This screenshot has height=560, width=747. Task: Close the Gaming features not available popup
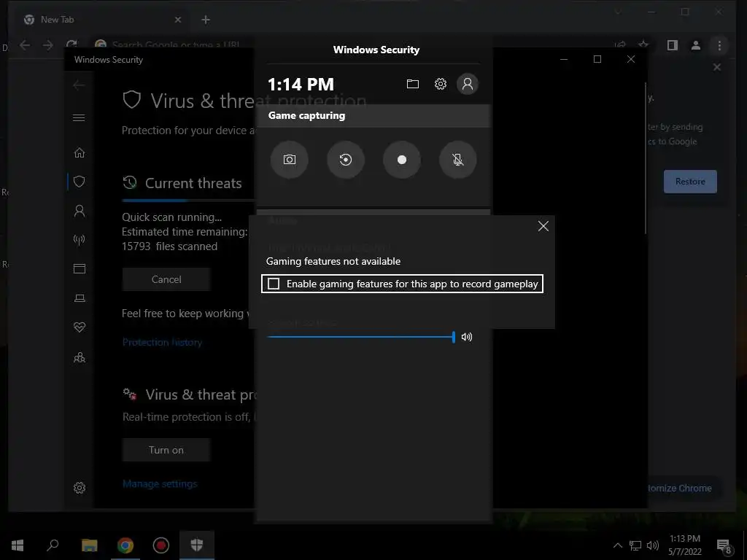coord(543,226)
